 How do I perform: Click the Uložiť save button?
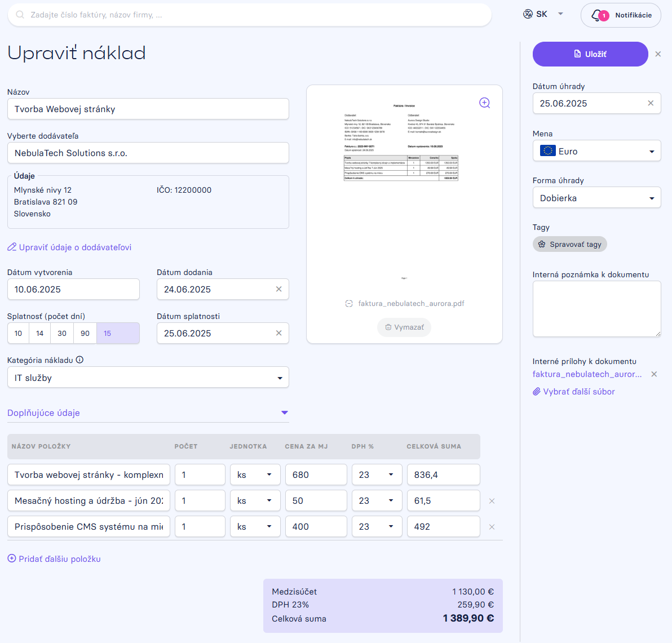click(x=590, y=54)
